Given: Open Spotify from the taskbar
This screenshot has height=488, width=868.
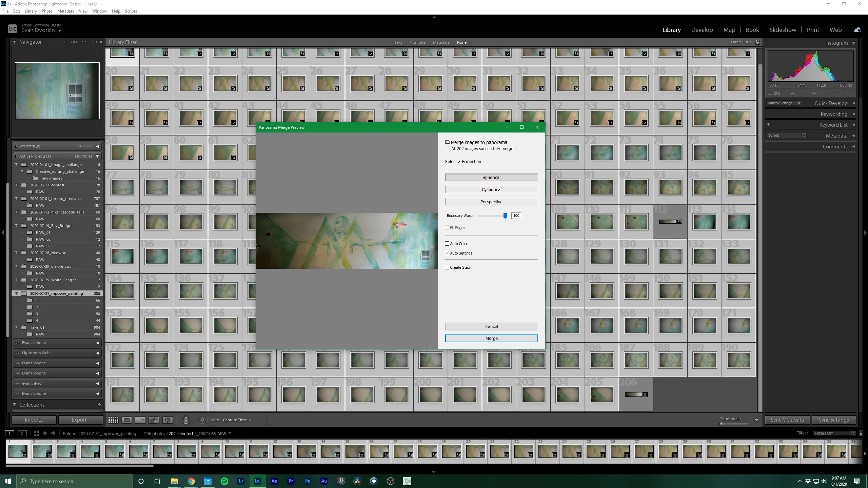Looking at the screenshot, I should [x=224, y=481].
